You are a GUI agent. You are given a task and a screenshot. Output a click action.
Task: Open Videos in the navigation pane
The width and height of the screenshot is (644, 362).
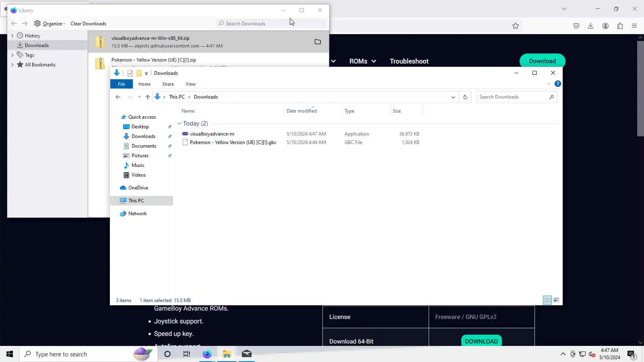tap(138, 175)
